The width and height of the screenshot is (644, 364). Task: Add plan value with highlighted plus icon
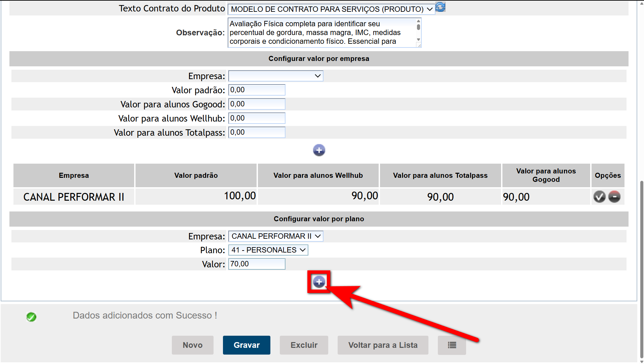319,282
